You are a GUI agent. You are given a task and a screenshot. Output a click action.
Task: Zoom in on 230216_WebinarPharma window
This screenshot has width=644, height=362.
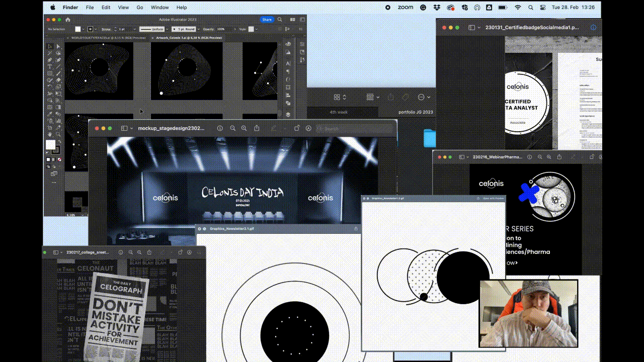click(549, 157)
